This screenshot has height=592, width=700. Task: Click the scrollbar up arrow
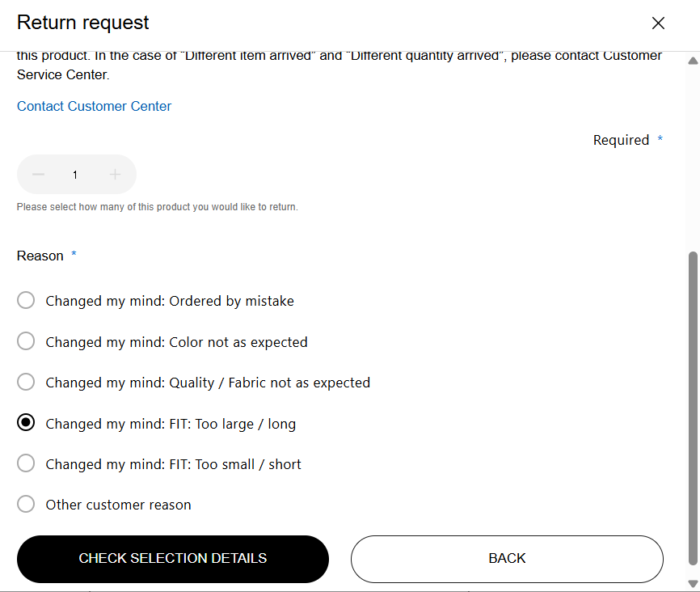click(x=693, y=61)
